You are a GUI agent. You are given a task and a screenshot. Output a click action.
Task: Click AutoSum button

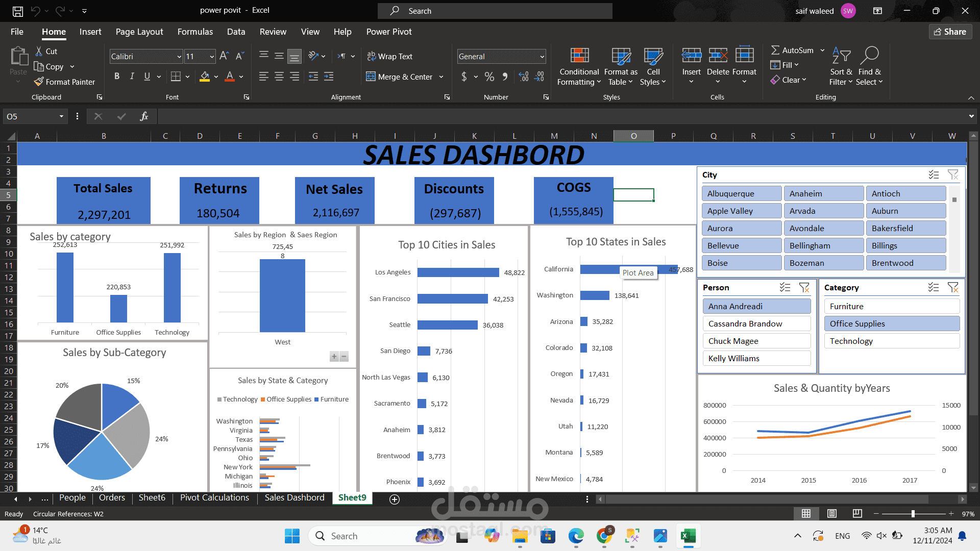pyautogui.click(x=792, y=50)
